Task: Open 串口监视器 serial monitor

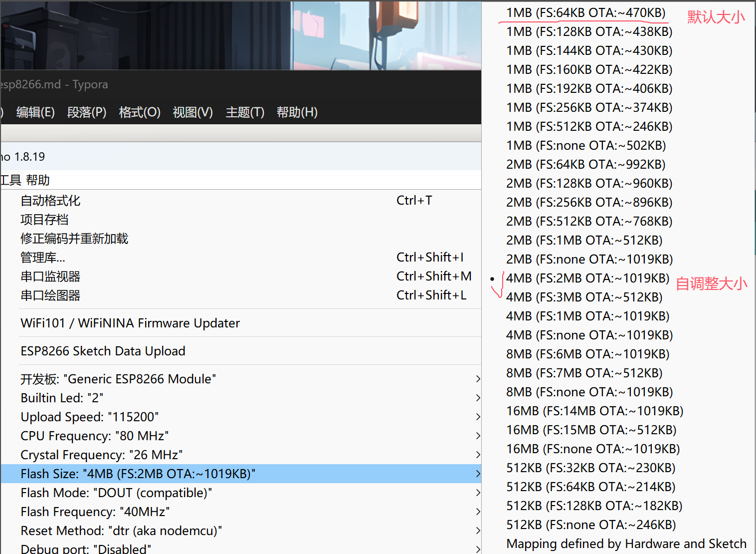Action: (x=241, y=276)
